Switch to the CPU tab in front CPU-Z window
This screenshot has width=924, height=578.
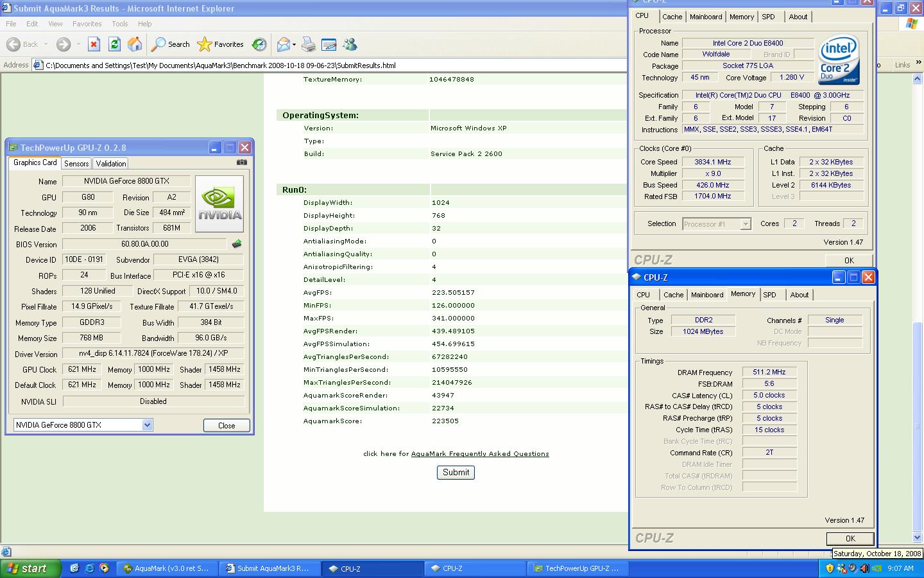643,295
